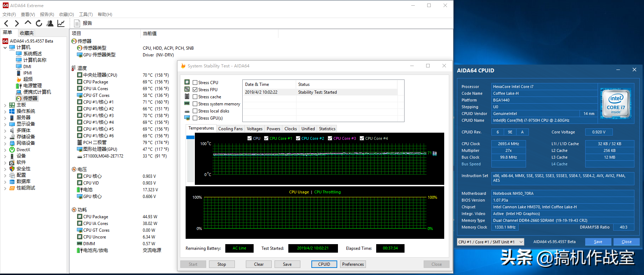This screenshot has height=275, width=644.
Task: Expand the 显示设备 tree node
Action: tap(5, 124)
